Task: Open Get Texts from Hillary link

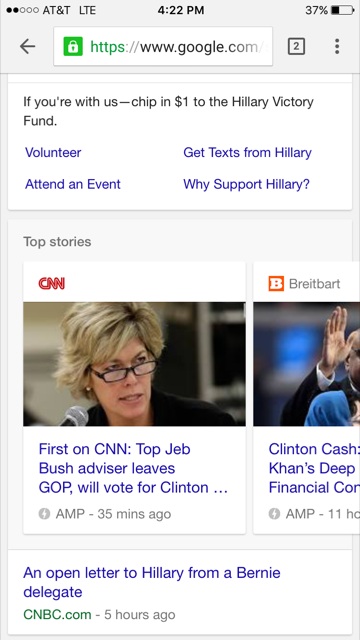Action: coord(247,153)
